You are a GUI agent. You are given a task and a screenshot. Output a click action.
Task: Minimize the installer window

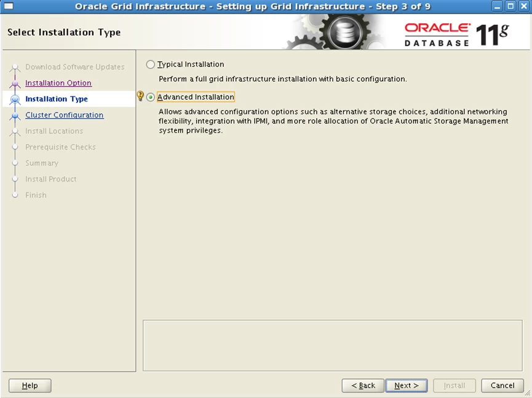click(497, 6)
